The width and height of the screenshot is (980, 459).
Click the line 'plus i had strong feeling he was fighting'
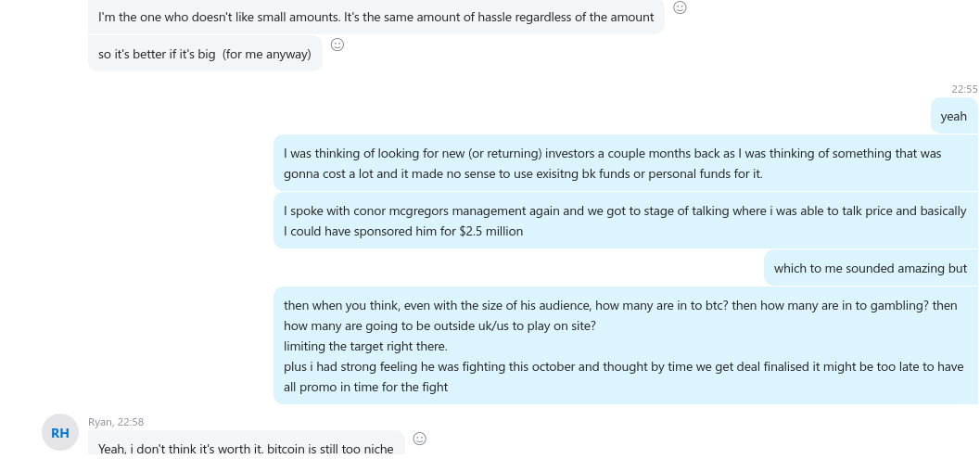(x=623, y=367)
